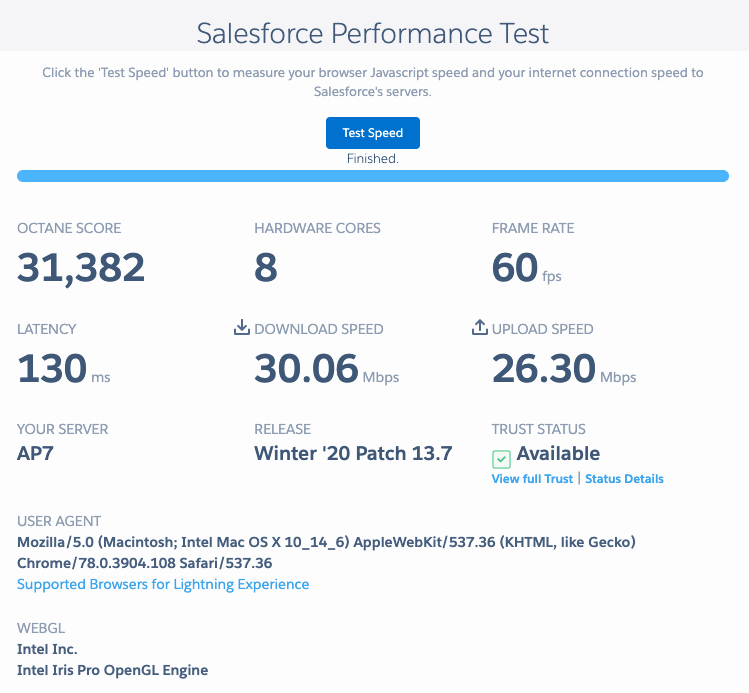Viewport: 749px width, 693px height.
Task: Click the Available trust status text
Action: pos(558,453)
